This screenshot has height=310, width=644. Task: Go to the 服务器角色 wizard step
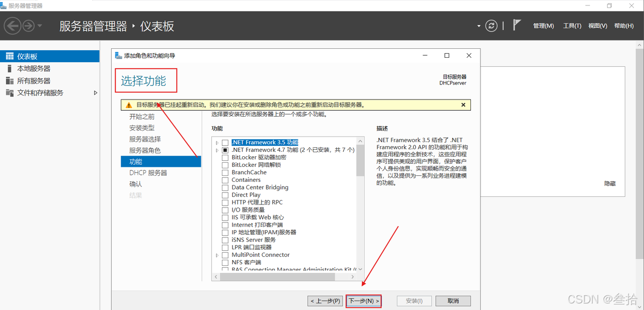coord(145,150)
